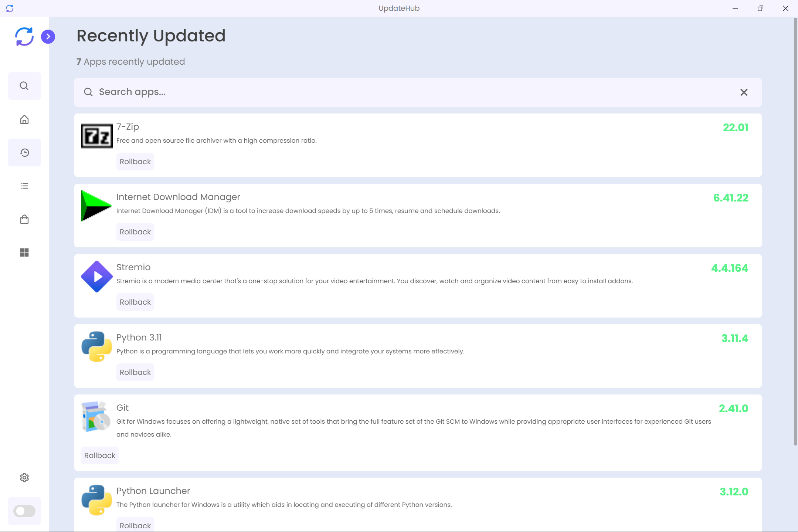Click the Git version number 2.41.0
The width and height of the screenshot is (798, 532).
pos(733,409)
